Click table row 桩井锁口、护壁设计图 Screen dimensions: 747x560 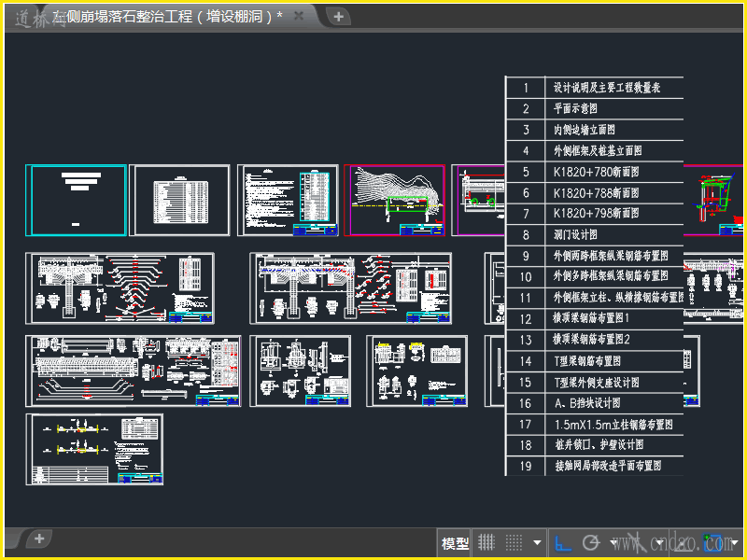coord(595,445)
